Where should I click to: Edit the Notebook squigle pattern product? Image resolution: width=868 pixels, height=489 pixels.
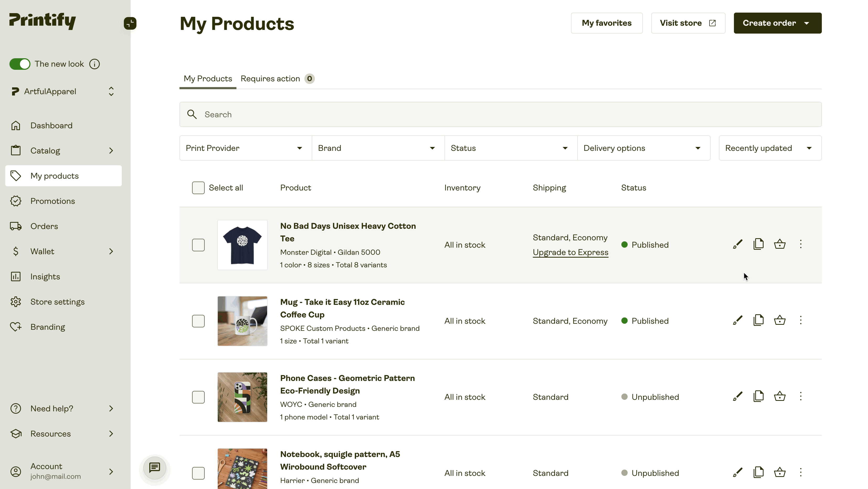737,472
